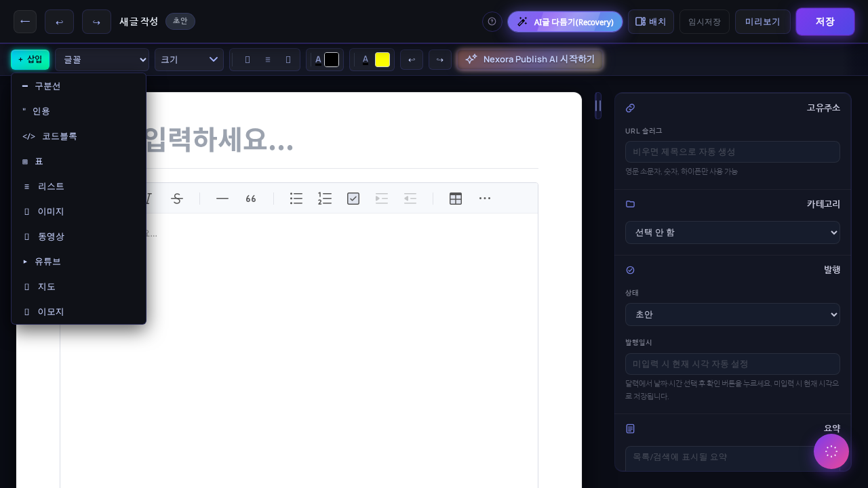Screen dimensions: 868x488
Task: Click the 발행일시 date input field
Action: coord(732,364)
